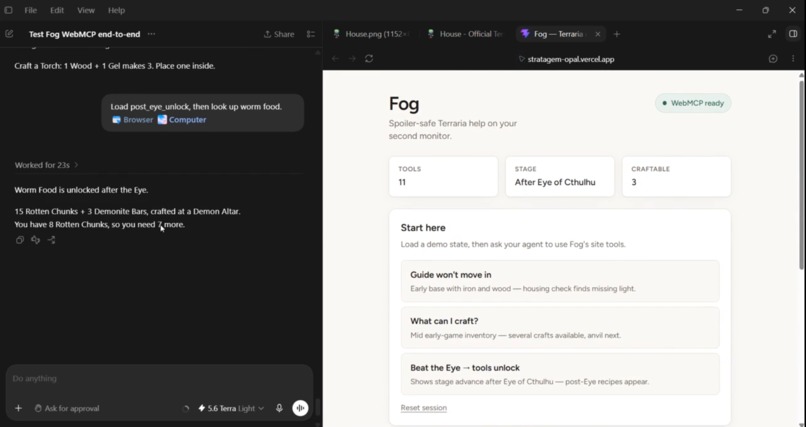Image resolution: width=806 pixels, height=427 pixels.
Task: Switch to the House.png tab
Action: coord(371,34)
